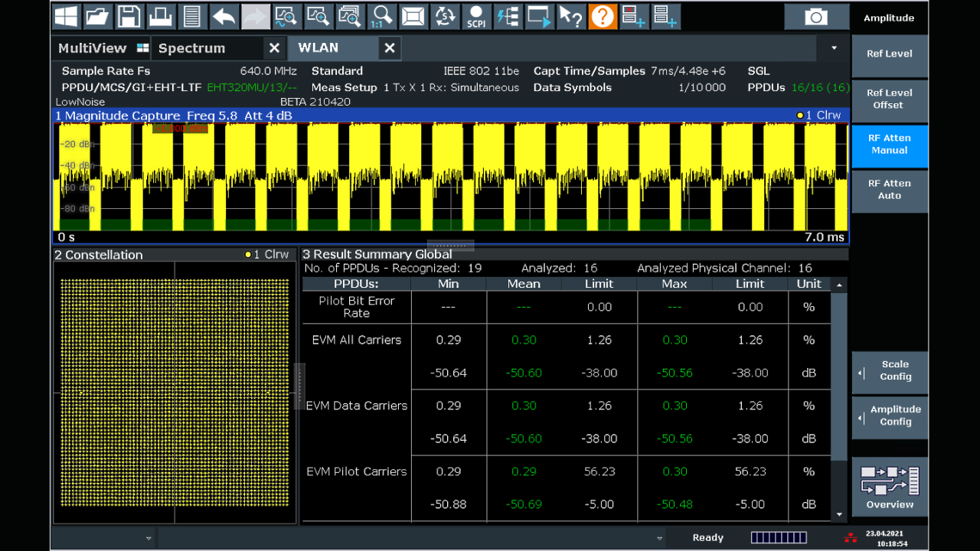
Task: Click the plain add window icon
Action: pos(665,16)
